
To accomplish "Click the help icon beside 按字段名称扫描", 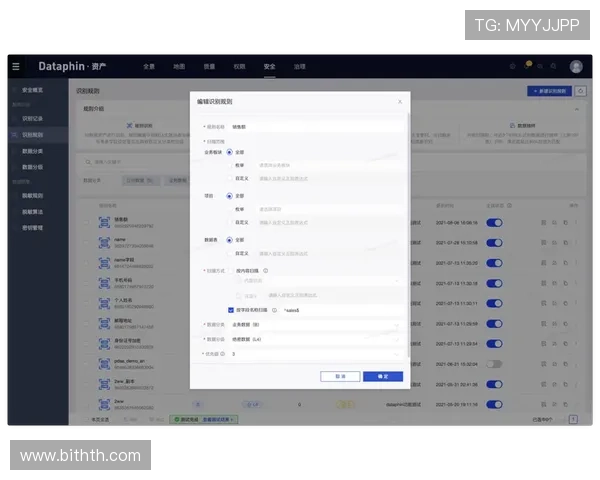I will pyautogui.click(x=274, y=310).
